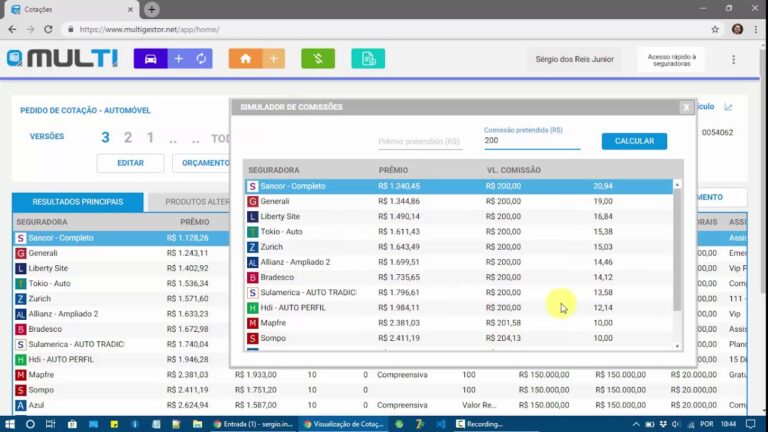Select the Sancor - Completo row in the simulator
Screen dimensions: 768x432
click(x=459, y=186)
